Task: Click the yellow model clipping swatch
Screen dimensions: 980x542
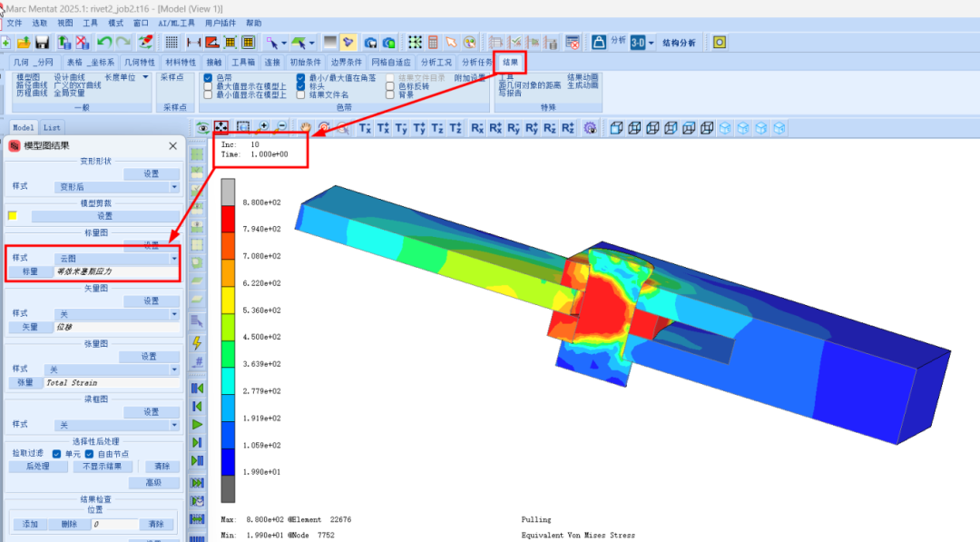Action: click(13, 216)
